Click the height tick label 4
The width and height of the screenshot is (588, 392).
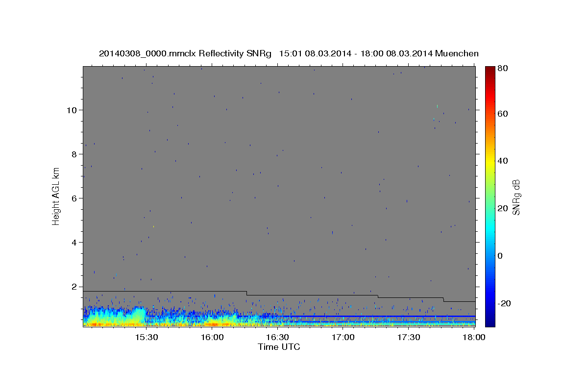click(74, 243)
